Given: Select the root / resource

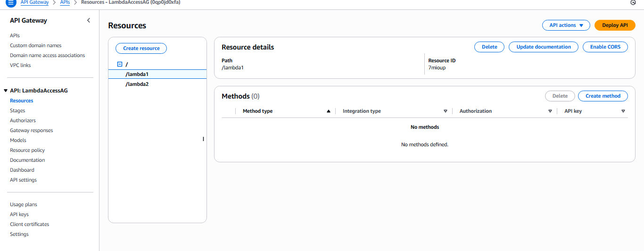Looking at the screenshot, I should tap(127, 64).
